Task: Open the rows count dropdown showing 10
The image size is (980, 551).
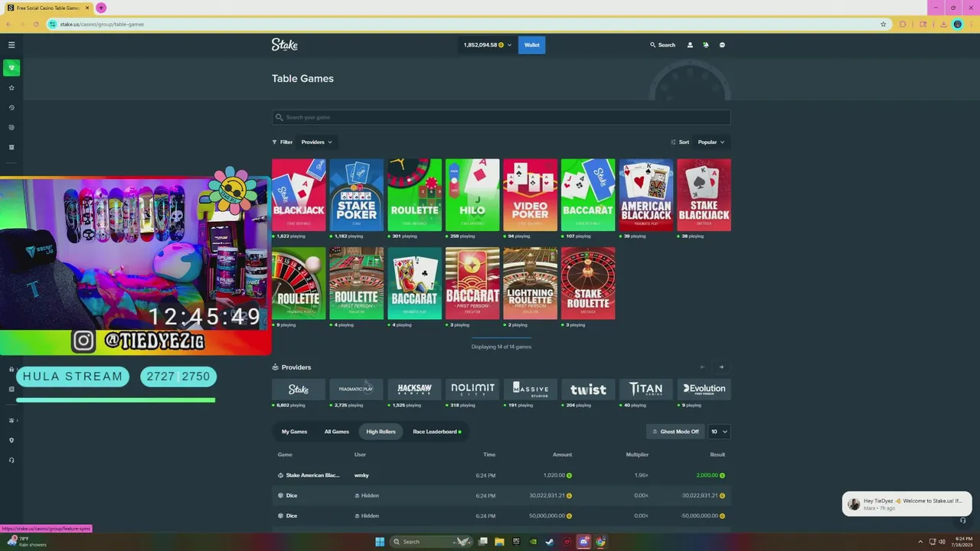Action: click(719, 432)
